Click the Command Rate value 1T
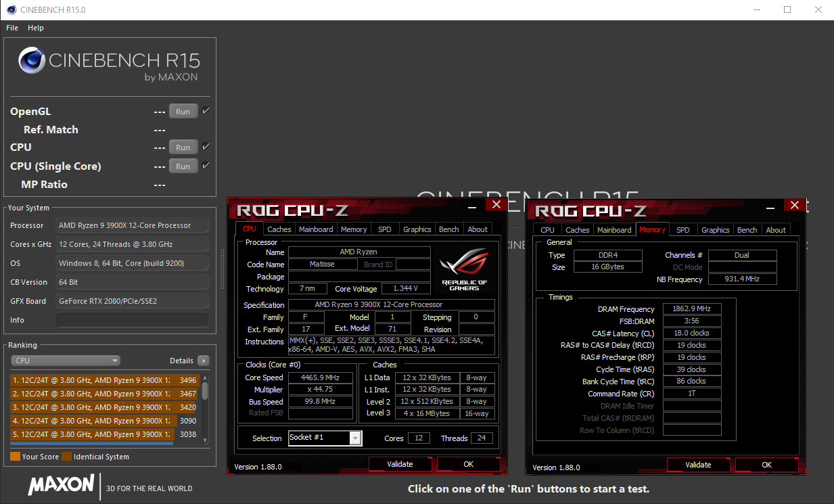Image resolution: width=834 pixels, height=504 pixels. point(692,394)
